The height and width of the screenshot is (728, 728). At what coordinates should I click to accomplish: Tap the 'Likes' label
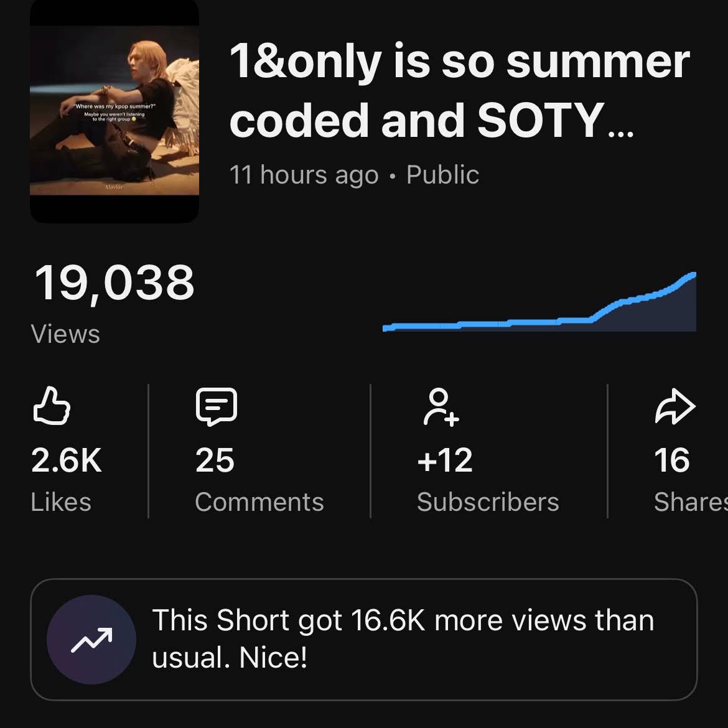pos(61,502)
